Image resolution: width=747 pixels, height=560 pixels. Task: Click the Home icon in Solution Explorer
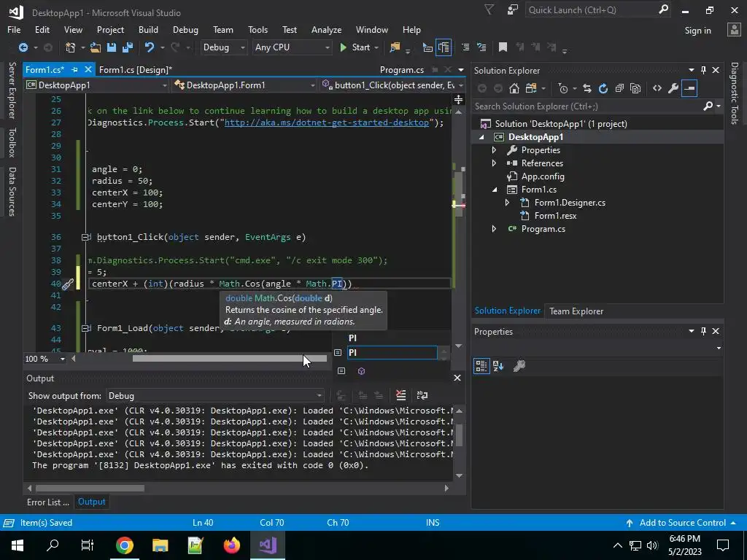tap(514, 88)
